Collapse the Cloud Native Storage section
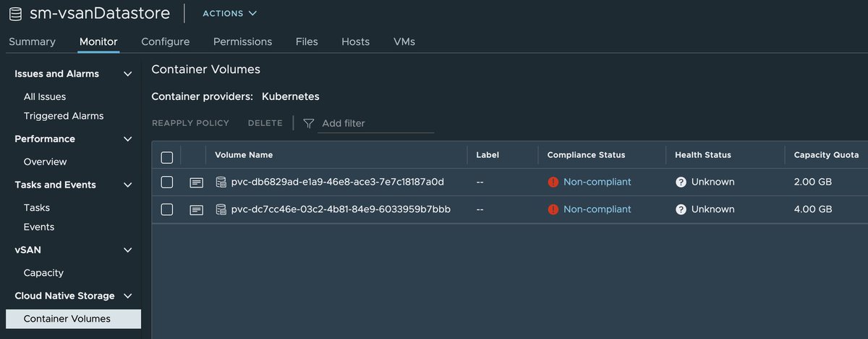 pos(128,296)
